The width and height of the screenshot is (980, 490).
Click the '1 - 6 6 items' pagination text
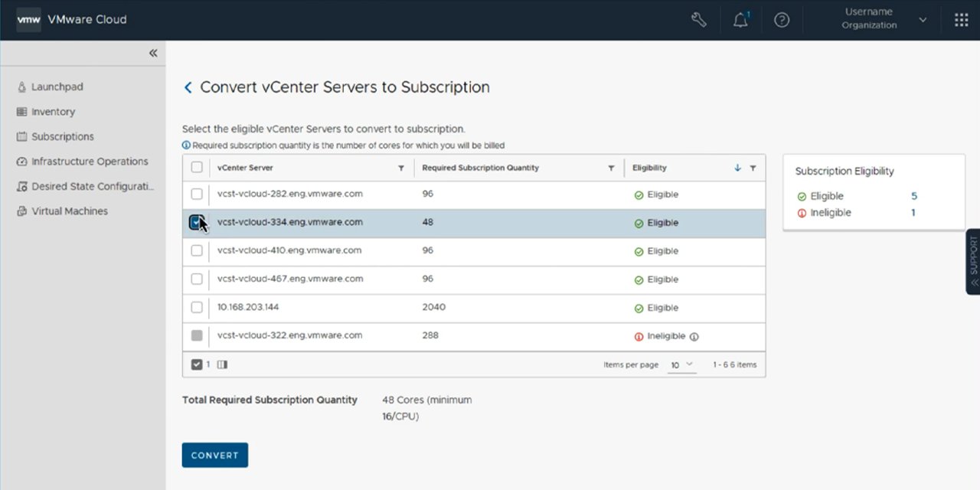734,365
